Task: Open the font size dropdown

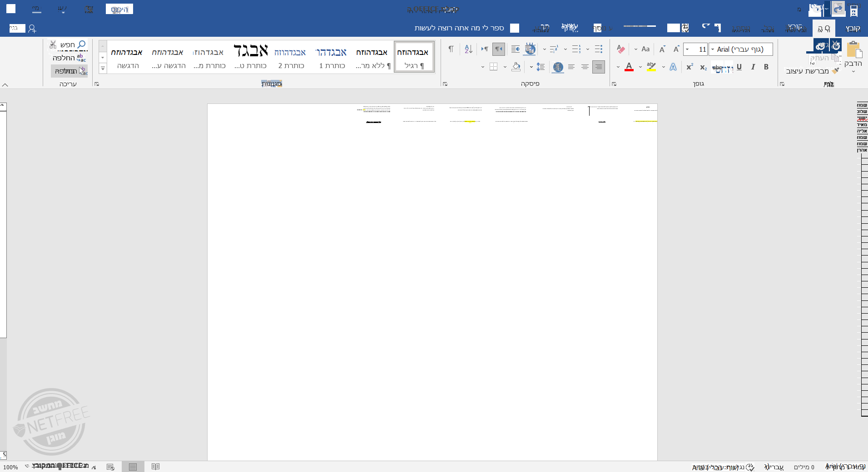Action: click(x=688, y=49)
